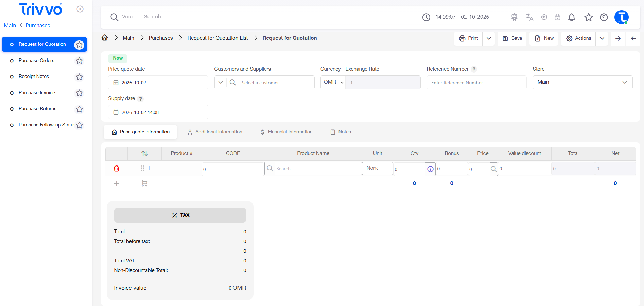Screen dimensions: 644x306
Task: Open the Store dropdown showing Main
Action: coord(582,82)
